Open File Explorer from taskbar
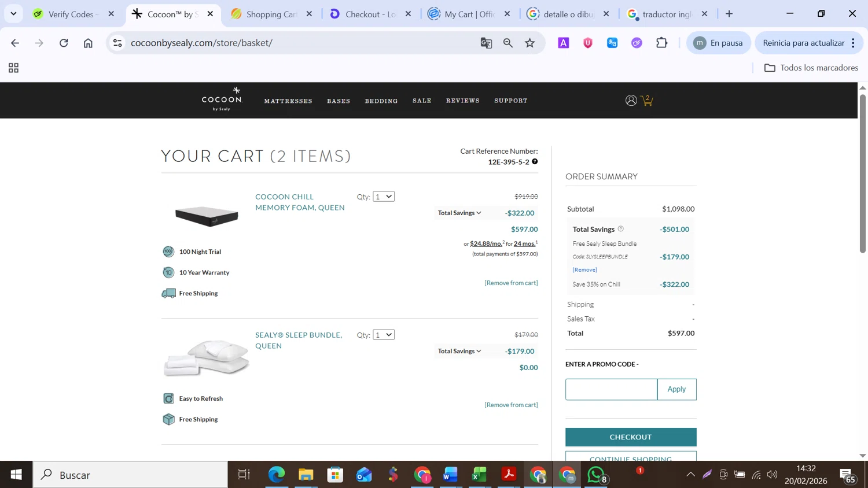 click(x=306, y=475)
